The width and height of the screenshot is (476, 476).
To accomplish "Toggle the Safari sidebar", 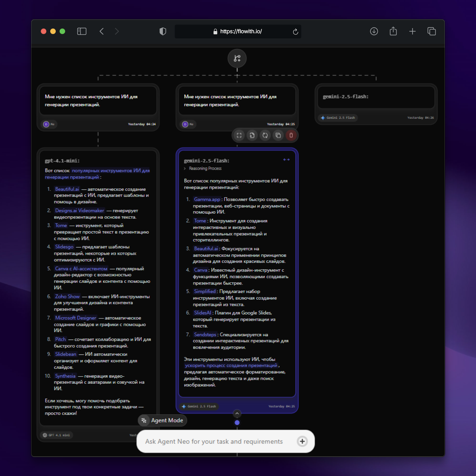I will click(x=82, y=31).
